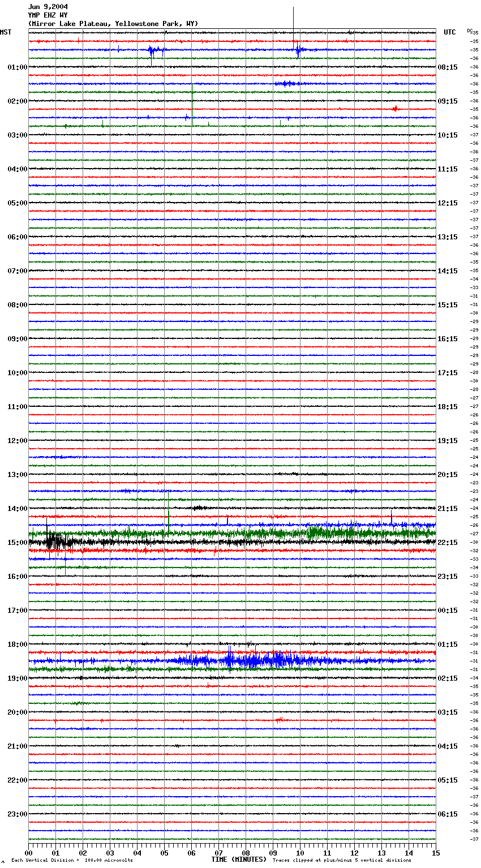Select minute tick label '07' on x-axis

point(219,853)
